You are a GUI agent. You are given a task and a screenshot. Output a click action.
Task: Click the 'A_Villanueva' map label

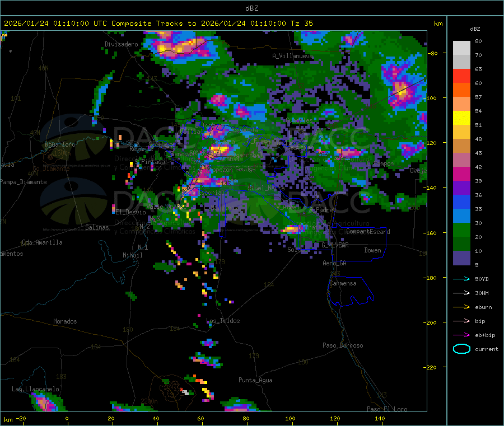(x=292, y=56)
